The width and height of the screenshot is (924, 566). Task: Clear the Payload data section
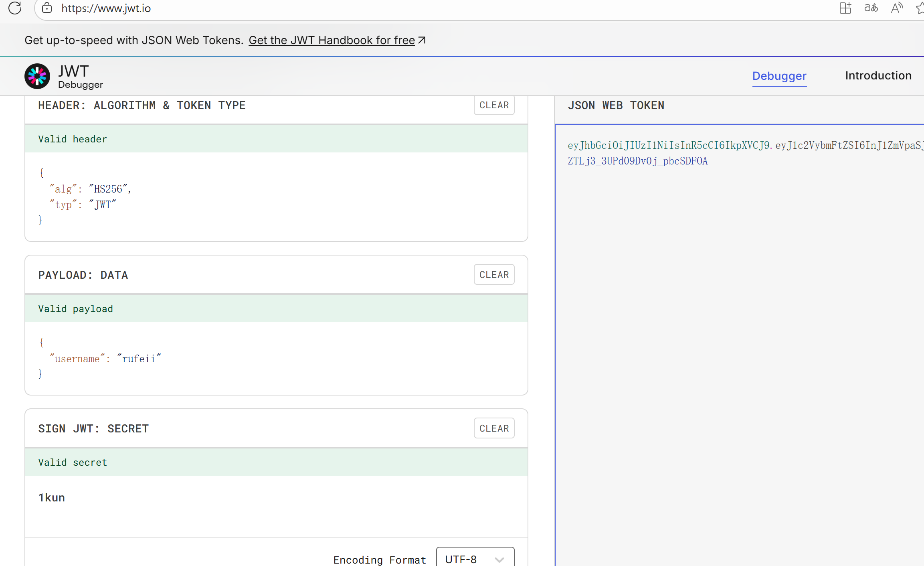coord(494,275)
